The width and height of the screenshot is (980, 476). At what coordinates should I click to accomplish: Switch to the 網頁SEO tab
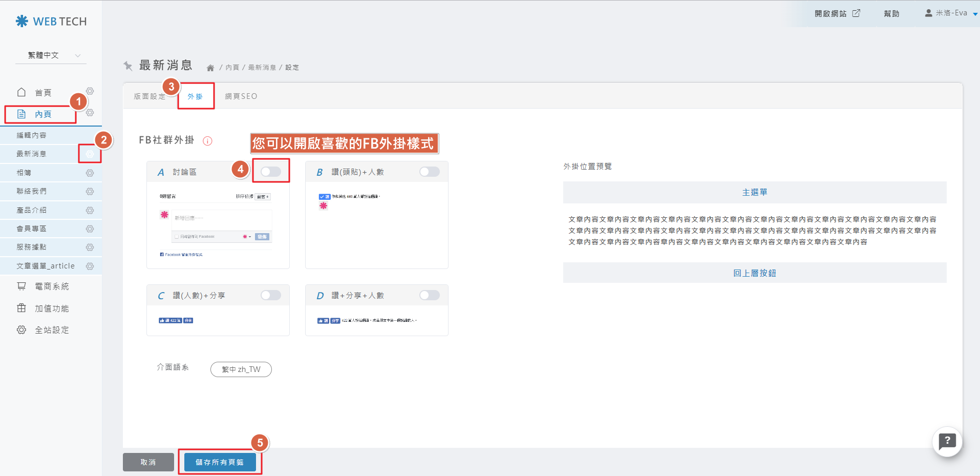pos(241,96)
